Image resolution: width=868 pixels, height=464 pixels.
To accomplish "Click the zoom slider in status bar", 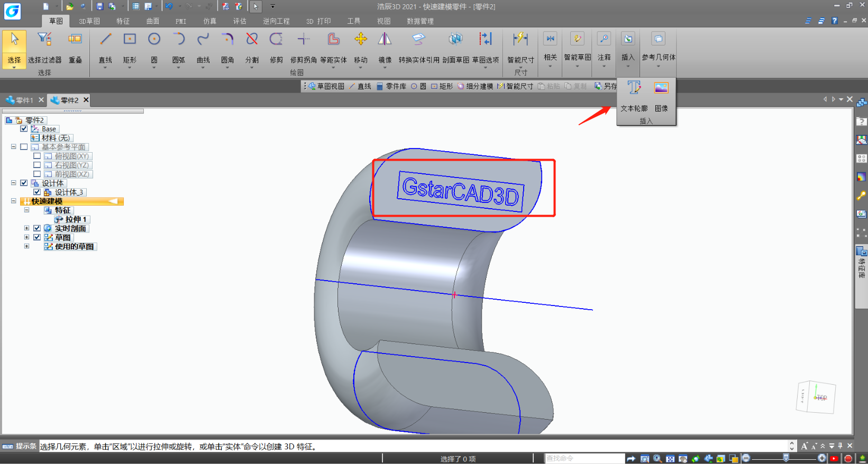I will click(785, 458).
